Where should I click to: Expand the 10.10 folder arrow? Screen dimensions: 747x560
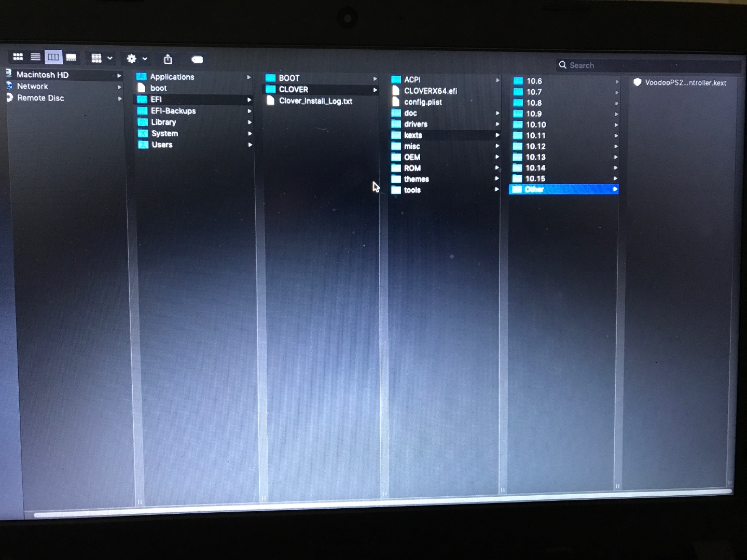[616, 125]
